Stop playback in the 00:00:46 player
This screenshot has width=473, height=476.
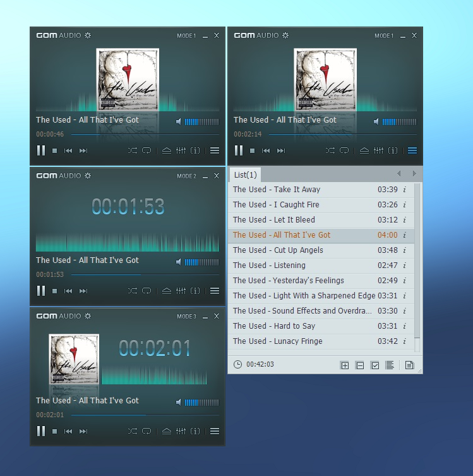54,150
